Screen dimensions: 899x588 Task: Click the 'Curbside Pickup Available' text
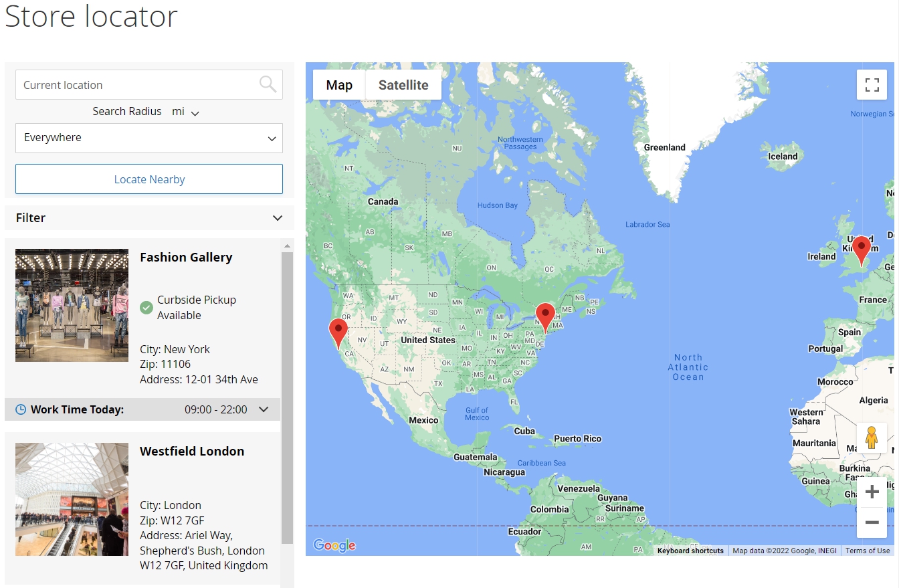pos(197,308)
